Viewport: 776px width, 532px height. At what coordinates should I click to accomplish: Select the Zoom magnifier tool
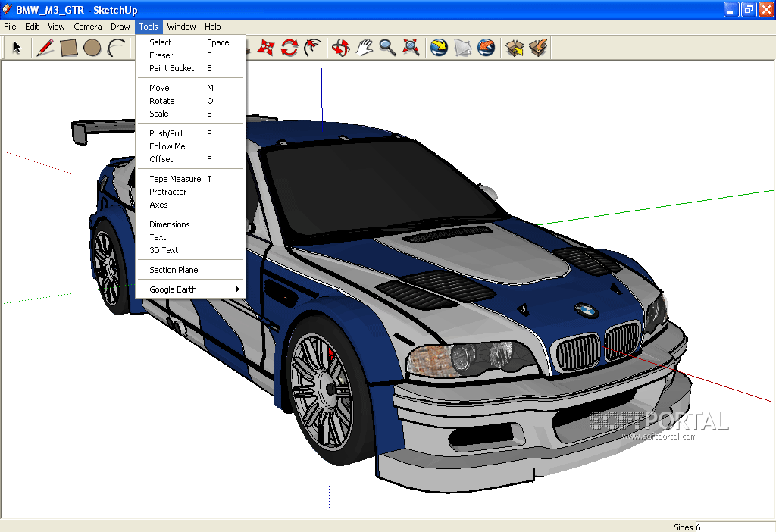pyautogui.click(x=387, y=48)
